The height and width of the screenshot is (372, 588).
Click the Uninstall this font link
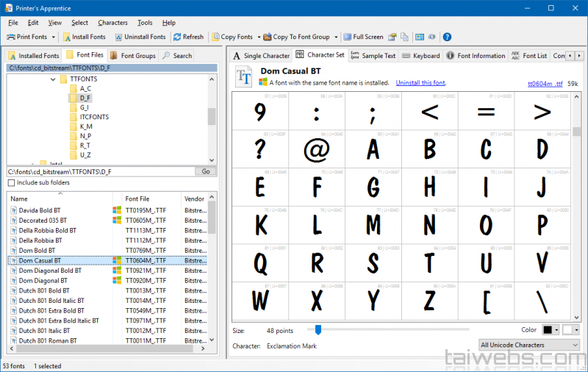pyautogui.click(x=420, y=83)
